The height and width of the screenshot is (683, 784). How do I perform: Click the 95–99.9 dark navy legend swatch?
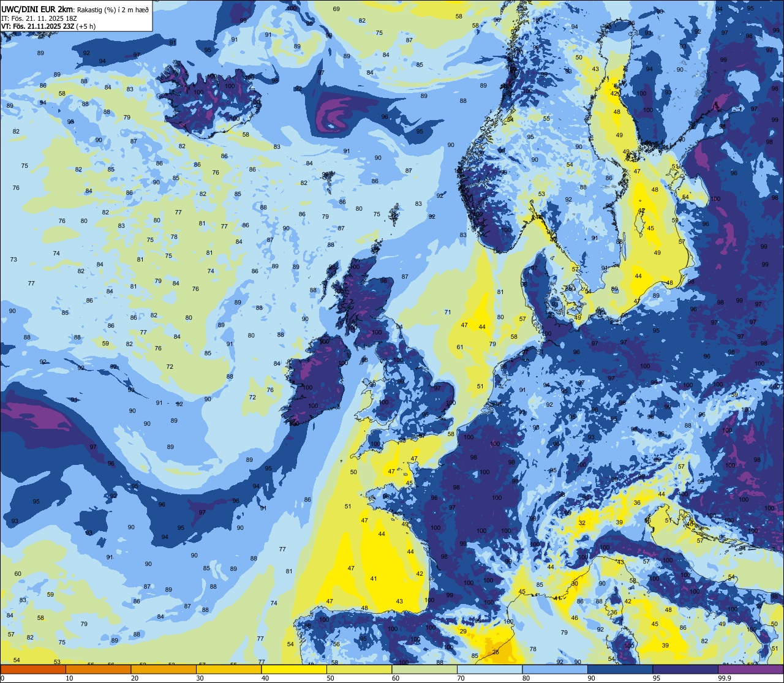coord(685,669)
